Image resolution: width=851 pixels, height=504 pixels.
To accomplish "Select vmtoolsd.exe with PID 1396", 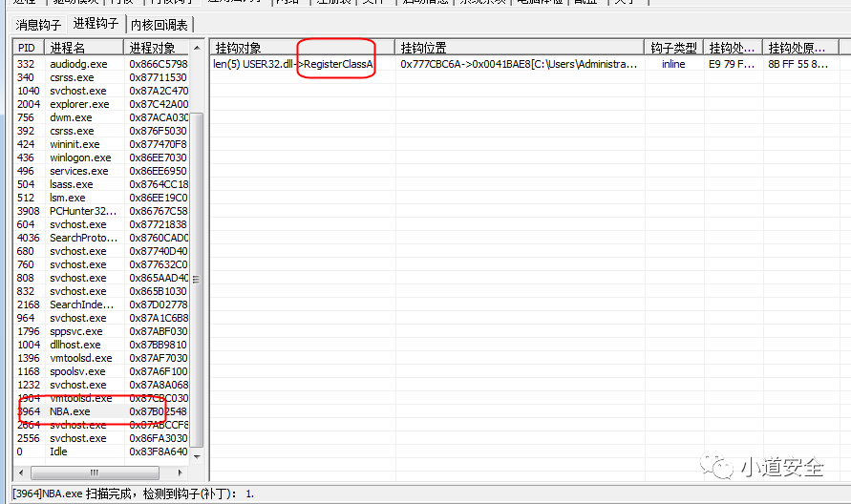I will coord(101,358).
